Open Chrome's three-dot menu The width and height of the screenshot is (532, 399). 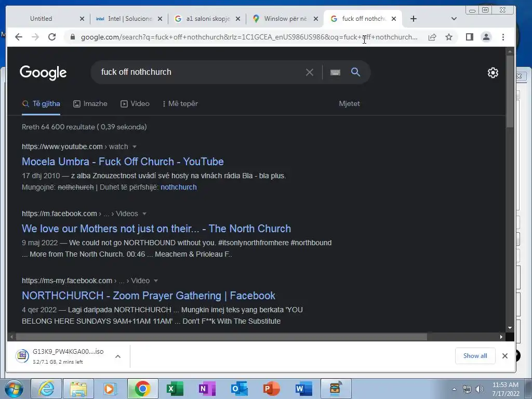[x=503, y=37]
